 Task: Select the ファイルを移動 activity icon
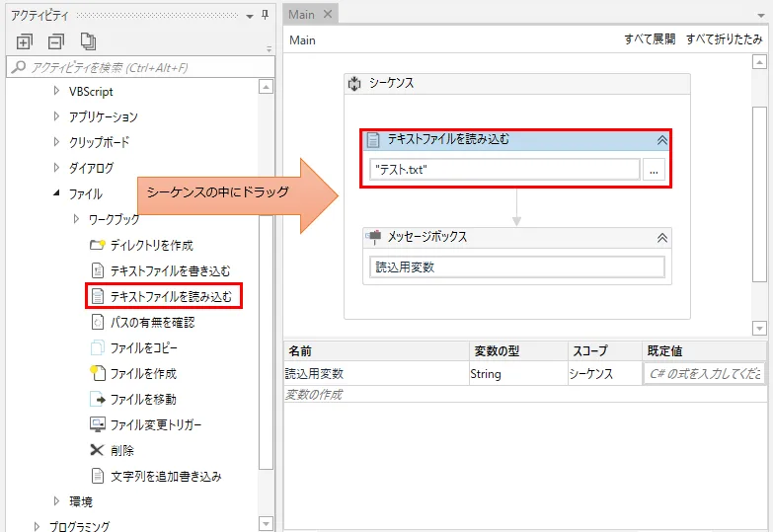pyautogui.click(x=98, y=399)
